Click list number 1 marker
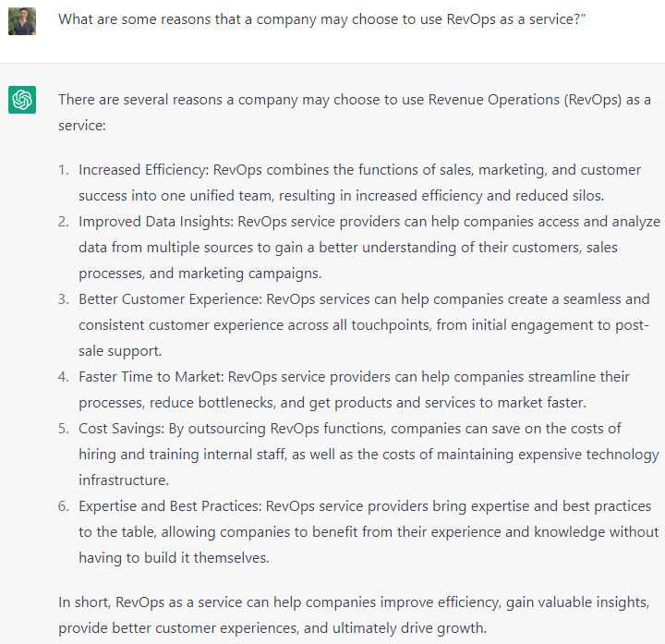The height and width of the screenshot is (644, 665). pos(64,170)
